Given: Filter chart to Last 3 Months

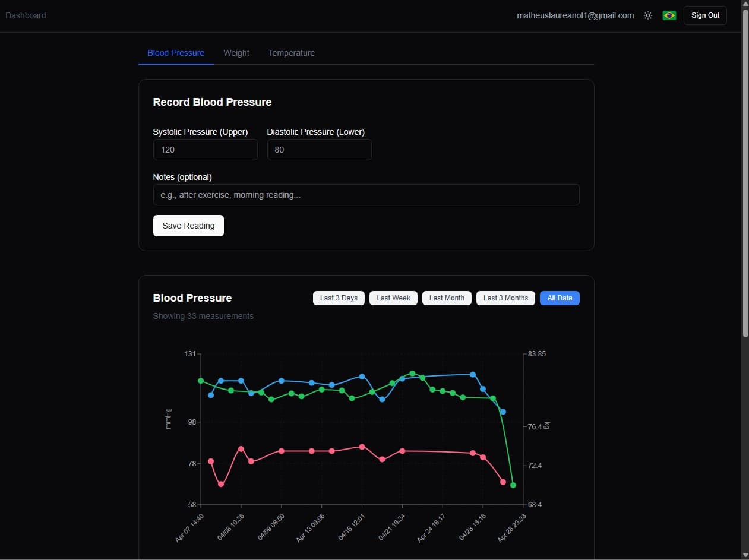Looking at the screenshot, I should point(505,298).
